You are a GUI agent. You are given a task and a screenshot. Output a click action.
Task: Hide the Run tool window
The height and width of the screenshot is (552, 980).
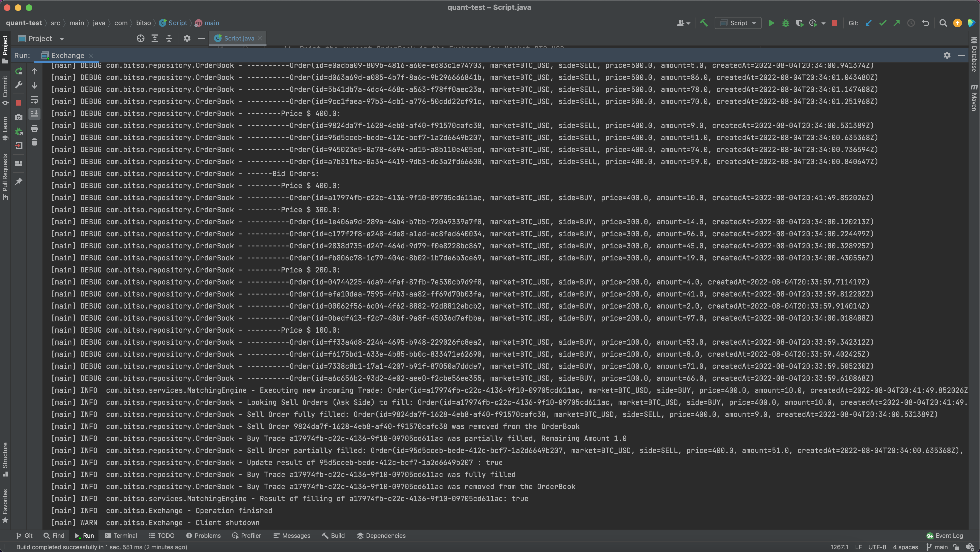[x=961, y=56]
